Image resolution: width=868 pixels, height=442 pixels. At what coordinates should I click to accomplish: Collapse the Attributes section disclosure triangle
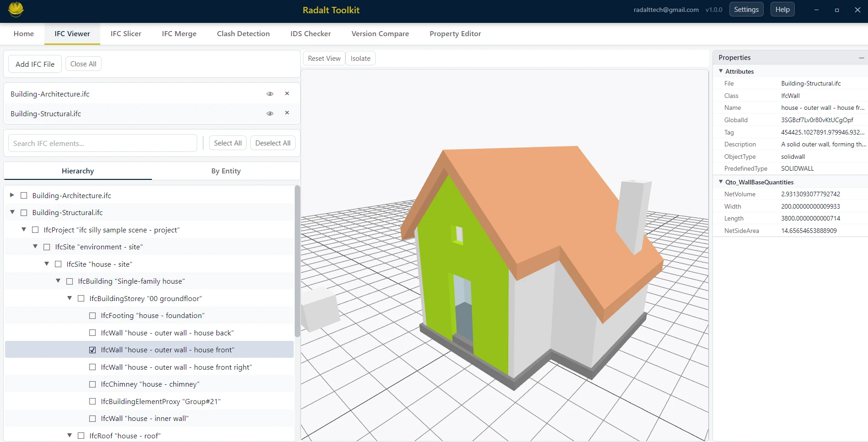coord(721,71)
